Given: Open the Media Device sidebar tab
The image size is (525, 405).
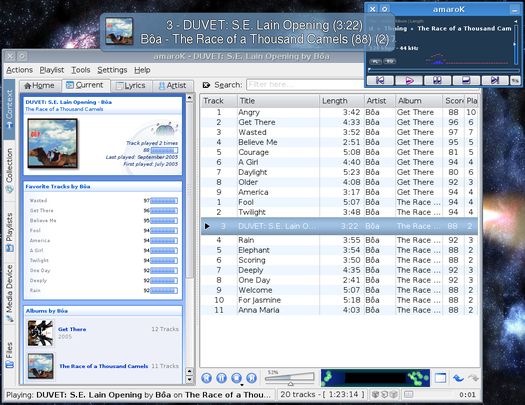Looking at the screenshot, I should click(x=9, y=294).
